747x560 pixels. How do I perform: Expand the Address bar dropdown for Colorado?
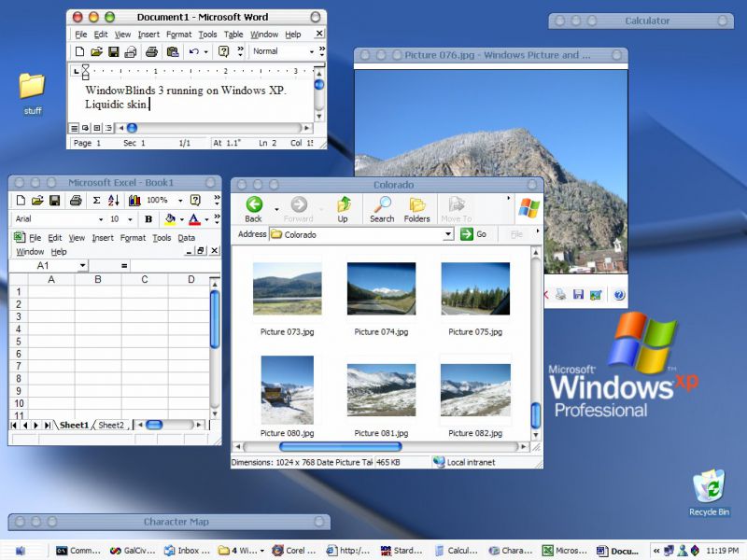pyautogui.click(x=448, y=234)
